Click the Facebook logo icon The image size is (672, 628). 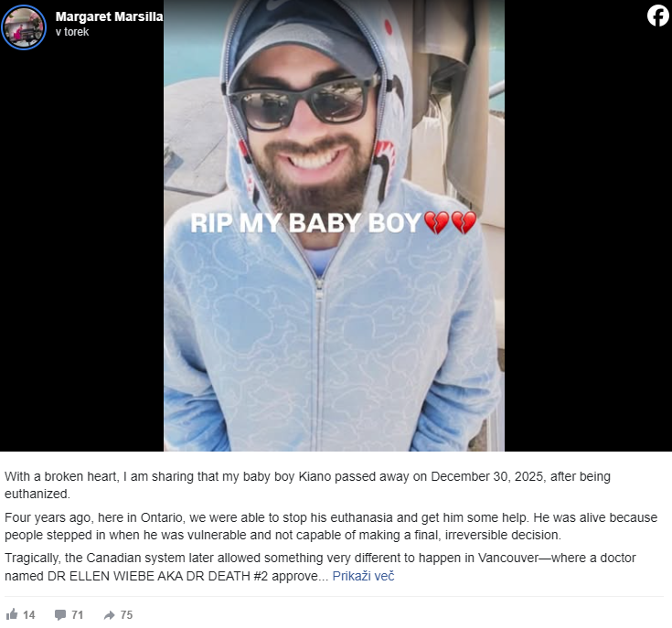point(658,16)
